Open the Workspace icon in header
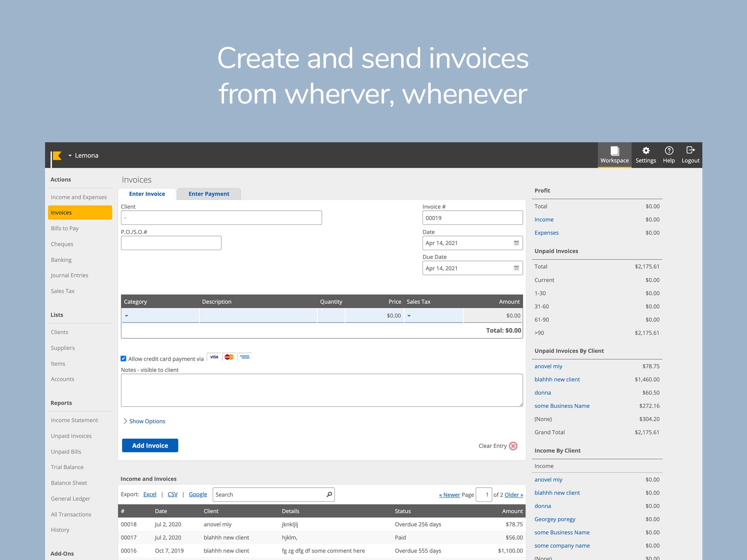Image resolution: width=747 pixels, height=560 pixels. point(614,151)
